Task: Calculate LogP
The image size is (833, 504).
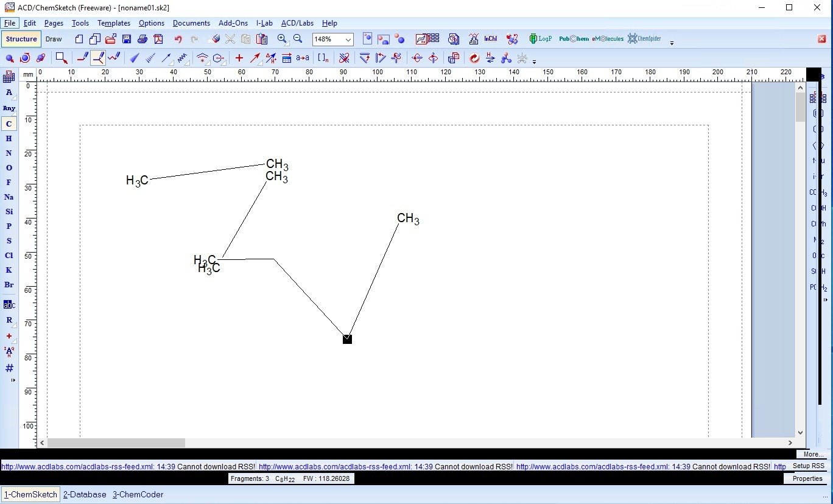Action: pyautogui.click(x=541, y=39)
